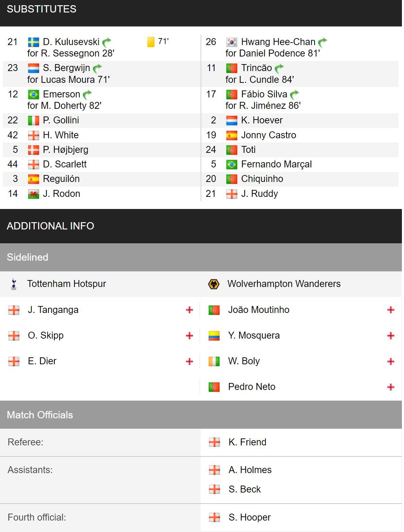Click the Tottenham Hotspur club crest
The height and width of the screenshot is (532, 404).
(x=14, y=284)
